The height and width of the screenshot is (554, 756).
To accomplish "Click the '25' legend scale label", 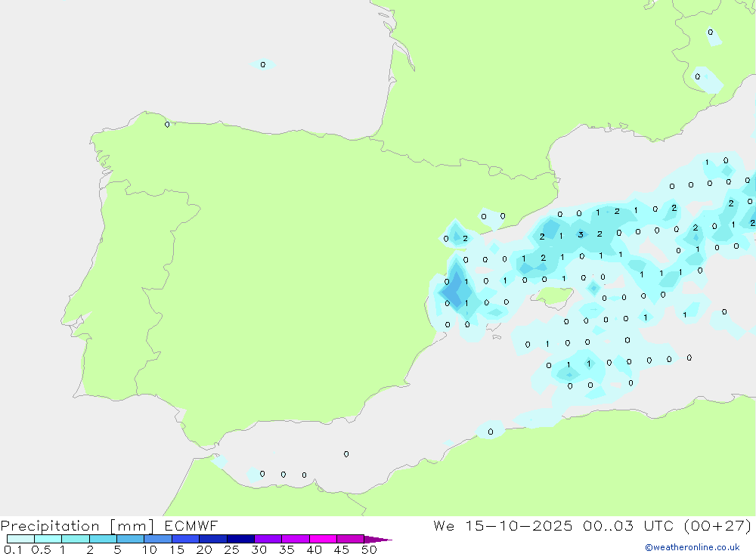I will 231,549.
